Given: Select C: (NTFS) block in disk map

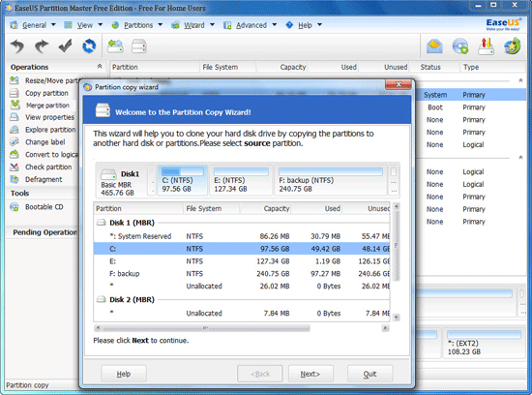Looking at the screenshot, I should 182,180.
